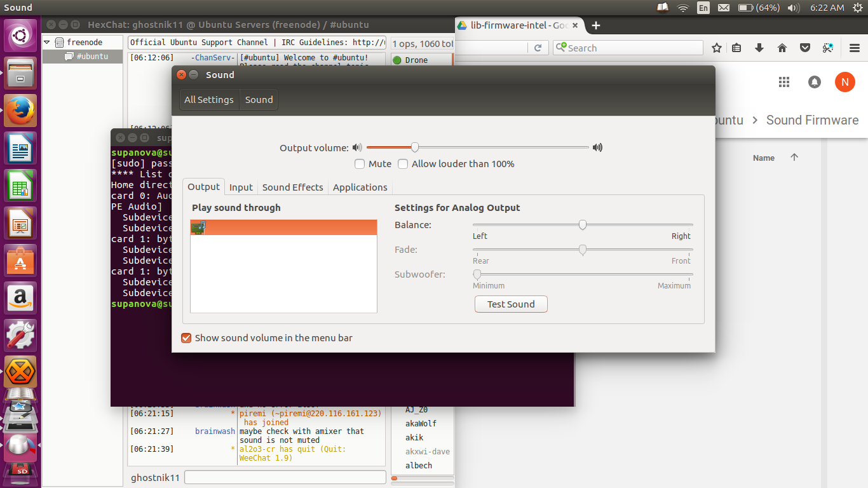Click the orange X app in the launcher
The image size is (868, 488).
[x=21, y=371]
